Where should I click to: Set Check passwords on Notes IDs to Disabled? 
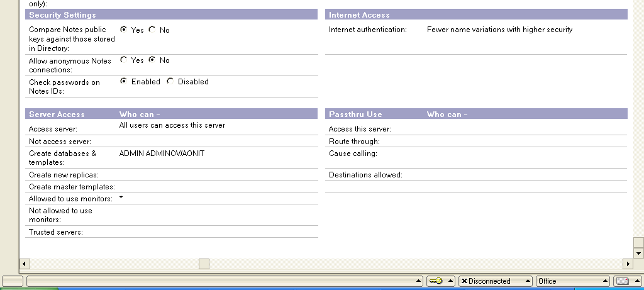point(170,81)
